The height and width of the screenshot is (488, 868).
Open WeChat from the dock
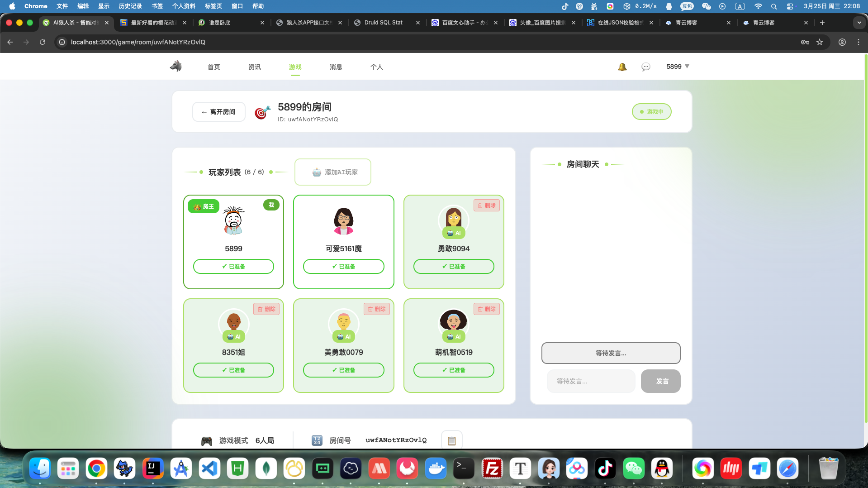click(x=634, y=469)
